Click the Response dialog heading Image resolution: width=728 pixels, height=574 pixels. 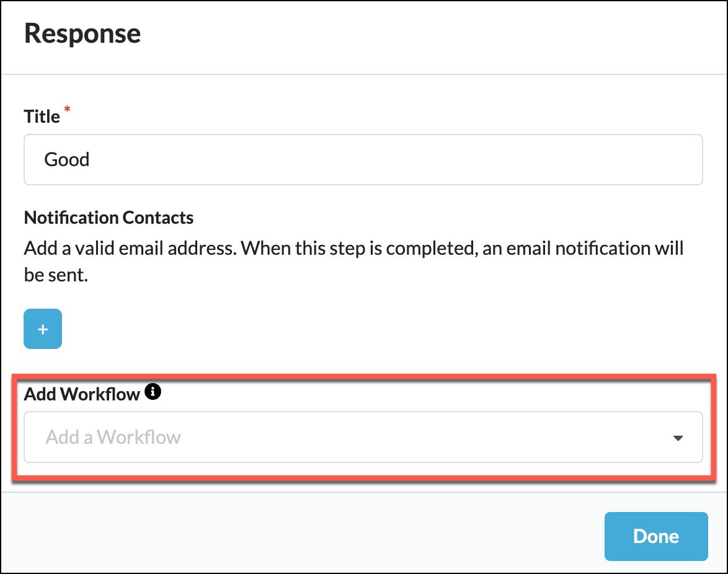point(82,33)
